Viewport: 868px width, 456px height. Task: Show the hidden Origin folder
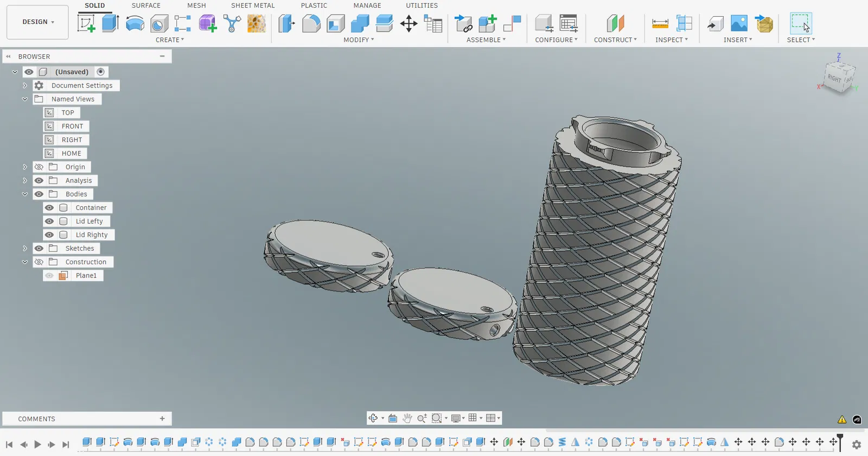coord(39,167)
